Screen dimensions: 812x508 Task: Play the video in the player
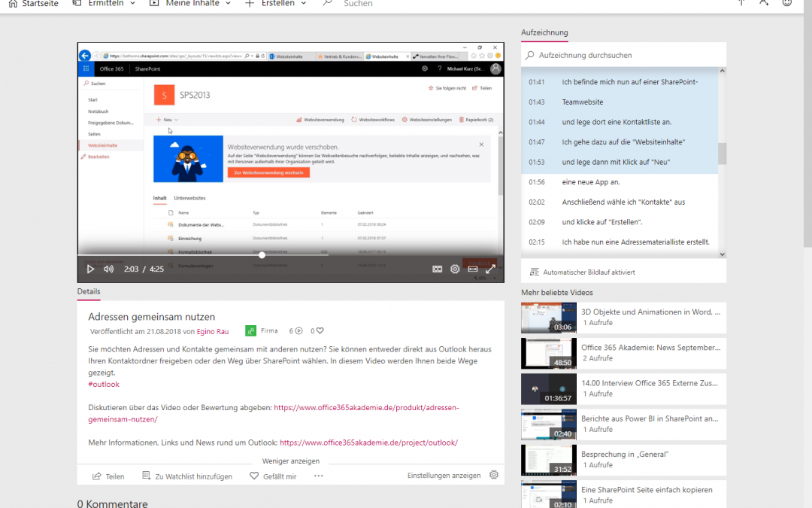click(90, 269)
